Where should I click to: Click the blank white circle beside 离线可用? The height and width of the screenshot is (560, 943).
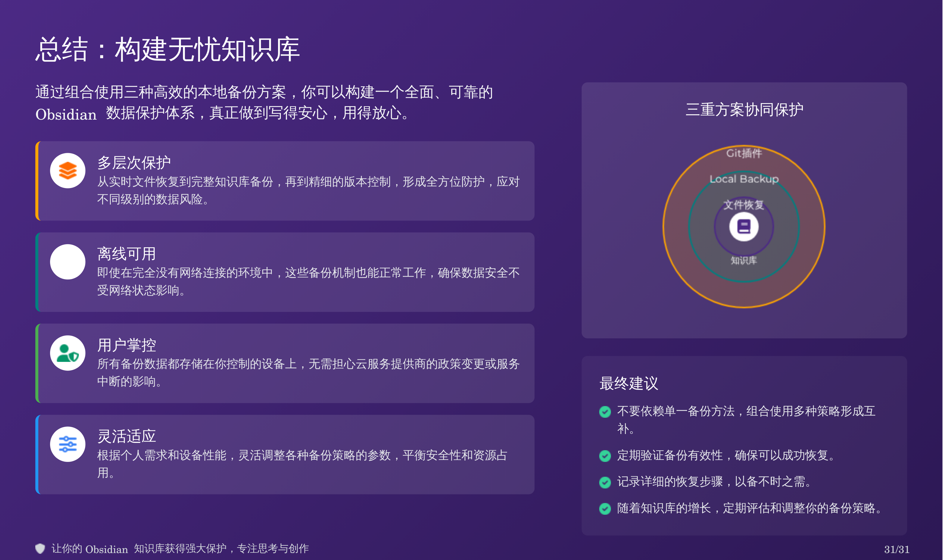(x=68, y=262)
